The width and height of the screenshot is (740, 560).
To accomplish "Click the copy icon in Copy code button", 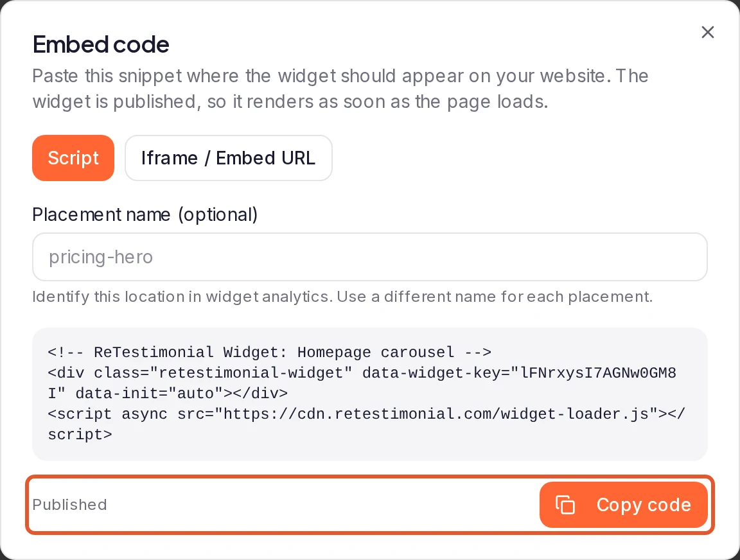I will [565, 505].
